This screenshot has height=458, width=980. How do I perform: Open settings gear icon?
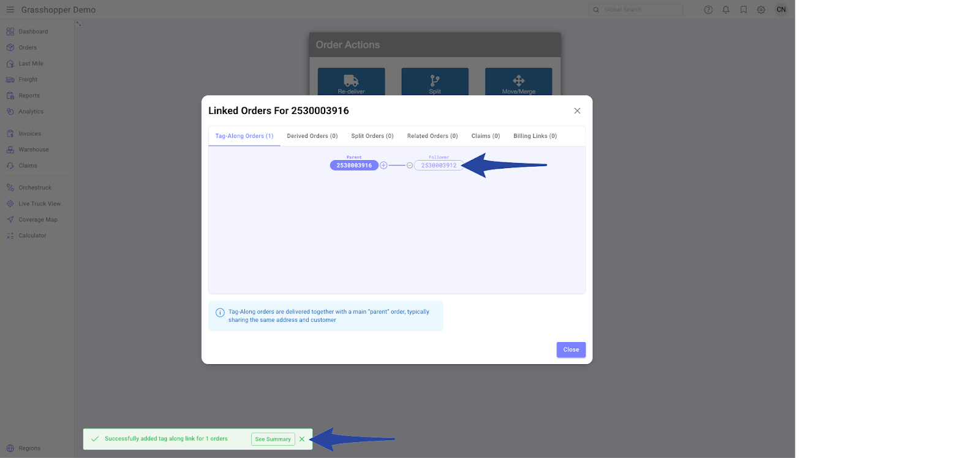tap(761, 10)
